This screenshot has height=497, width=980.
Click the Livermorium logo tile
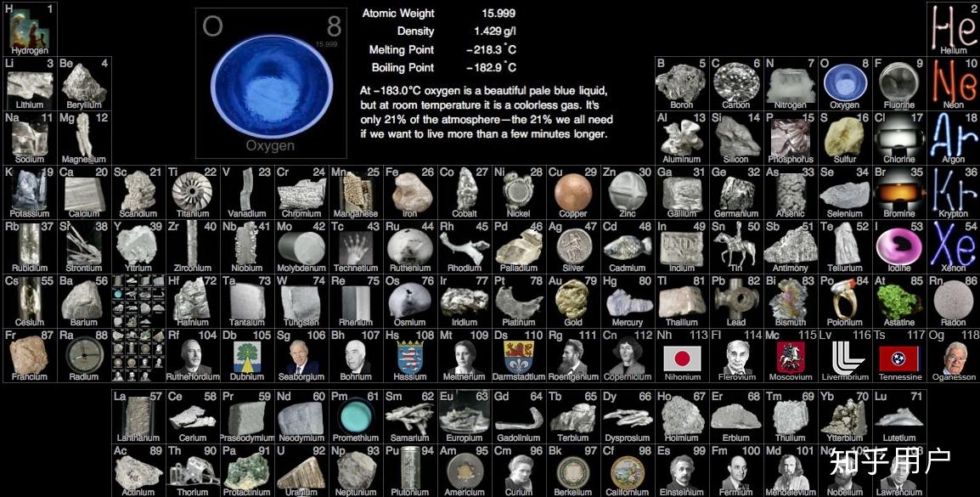(844, 356)
